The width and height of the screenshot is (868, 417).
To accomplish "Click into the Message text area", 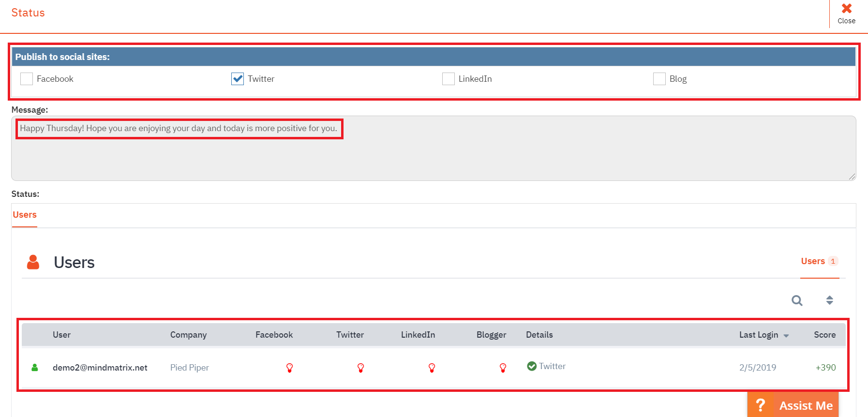I will (434, 148).
